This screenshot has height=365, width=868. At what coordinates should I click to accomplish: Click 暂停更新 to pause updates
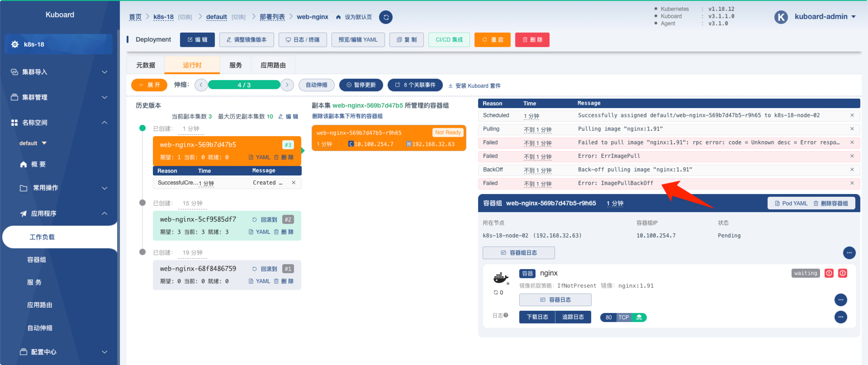click(361, 85)
